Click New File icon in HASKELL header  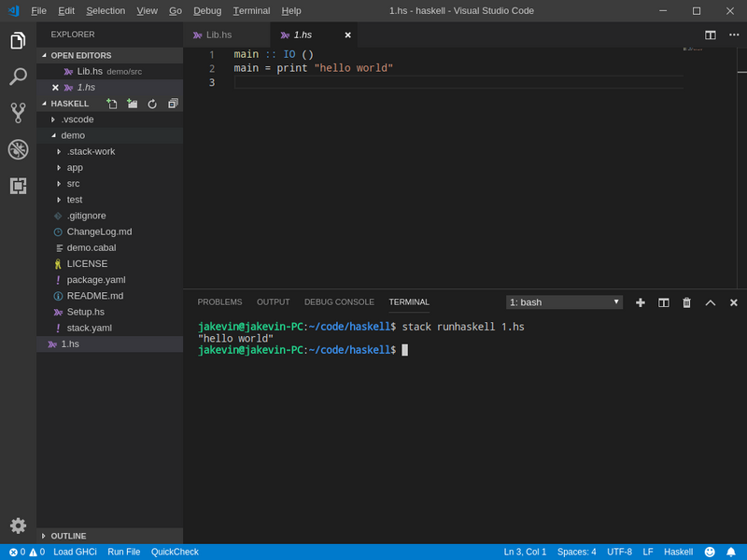pos(111,104)
